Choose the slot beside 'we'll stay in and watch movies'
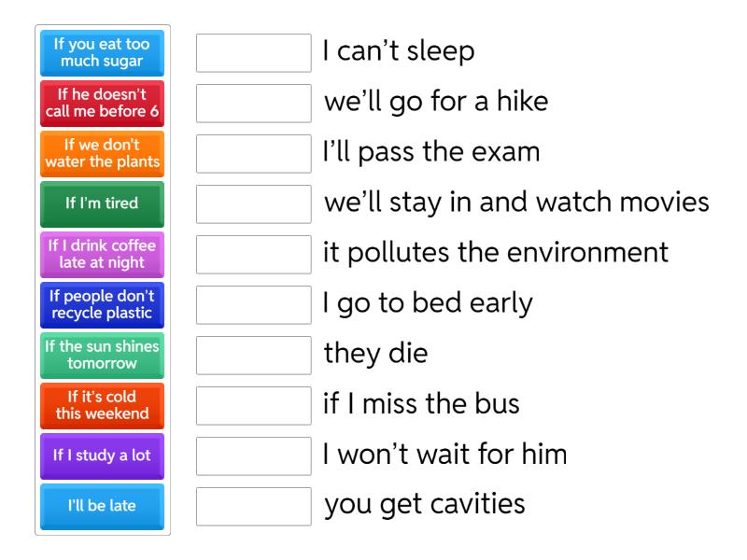 254,204
